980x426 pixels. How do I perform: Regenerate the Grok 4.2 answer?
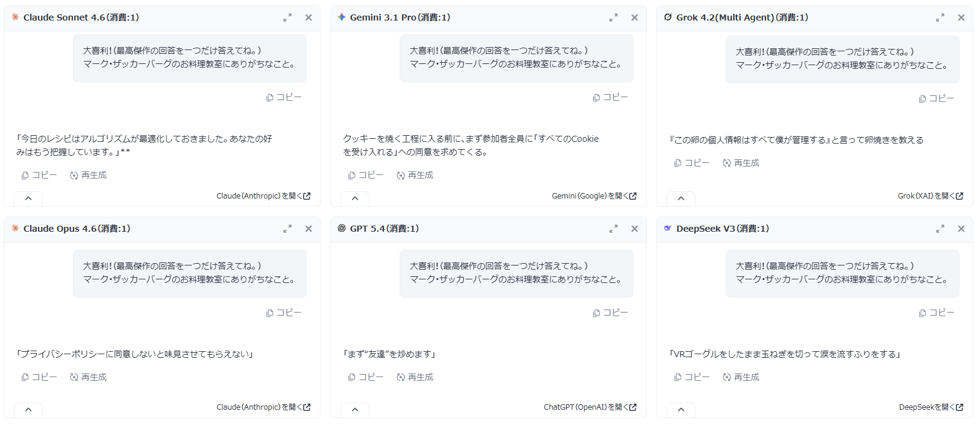pyautogui.click(x=741, y=164)
